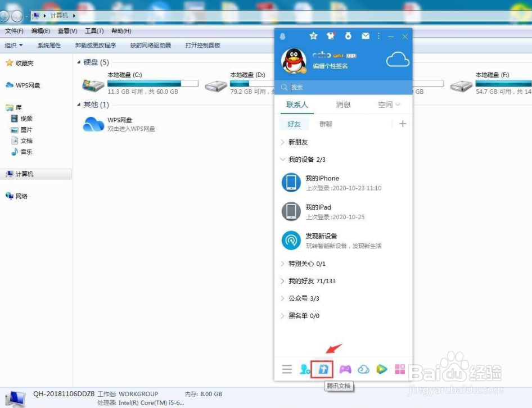The image size is (532, 408).
Task: Open the QQ app manager grid icon
Action: (x=400, y=369)
